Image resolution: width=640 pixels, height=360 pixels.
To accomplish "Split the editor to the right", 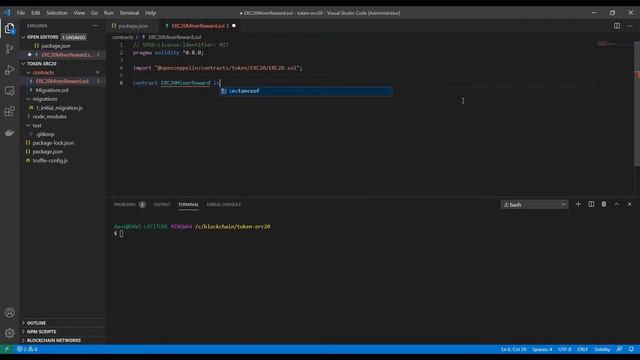I will [x=617, y=26].
